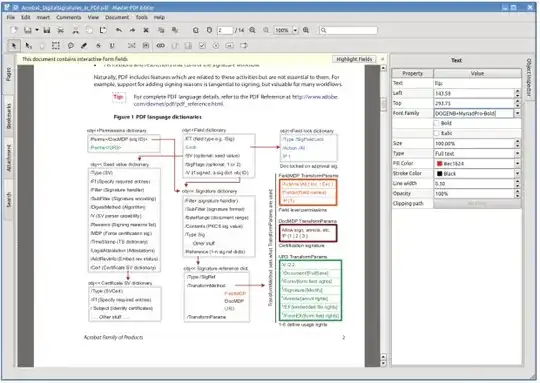The height and width of the screenshot is (383, 540).
Task: Select the arrow pointer tool
Action: pos(14,45)
